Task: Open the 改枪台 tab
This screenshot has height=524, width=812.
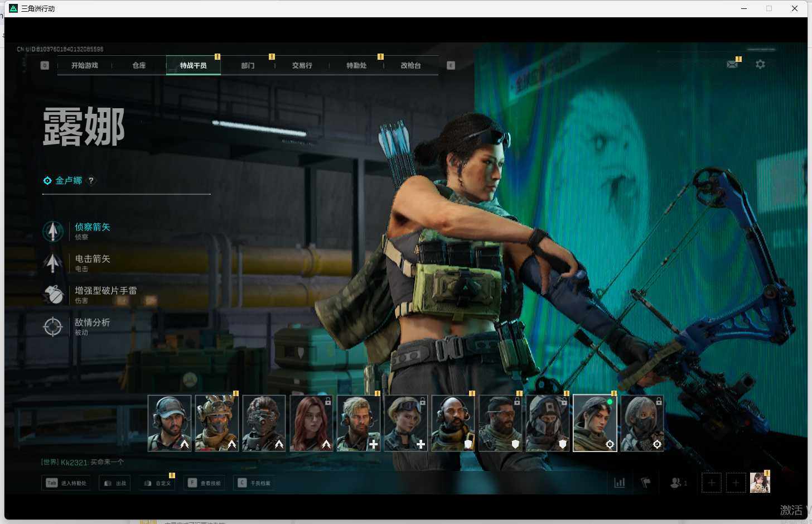Action: coord(411,65)
